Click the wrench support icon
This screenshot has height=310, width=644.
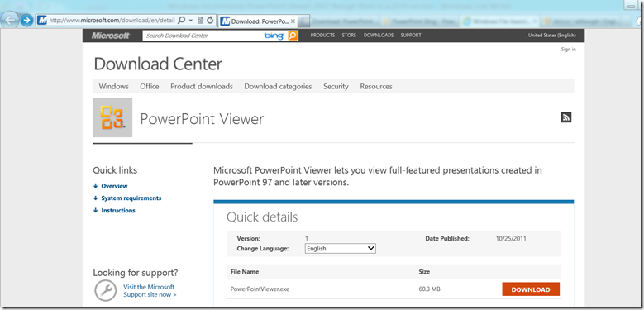coord(106,291)
